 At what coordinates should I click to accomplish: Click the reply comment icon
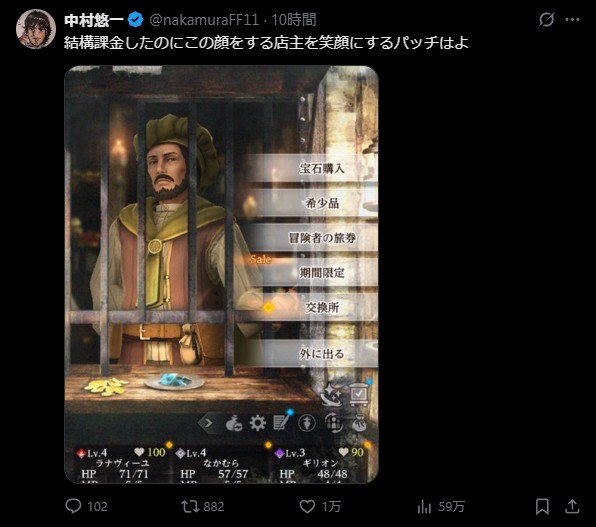[x=73, y=506]
